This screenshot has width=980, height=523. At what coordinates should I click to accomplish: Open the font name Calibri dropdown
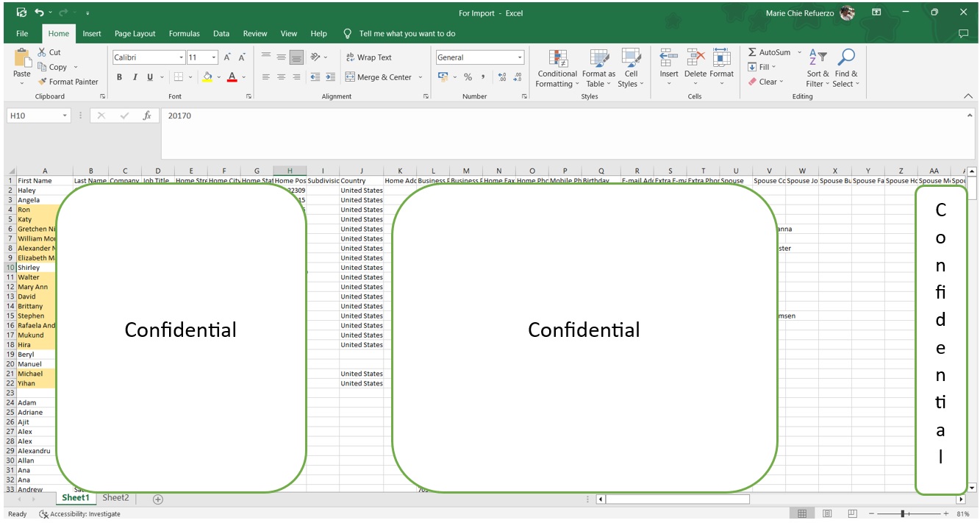coord(182,57)
